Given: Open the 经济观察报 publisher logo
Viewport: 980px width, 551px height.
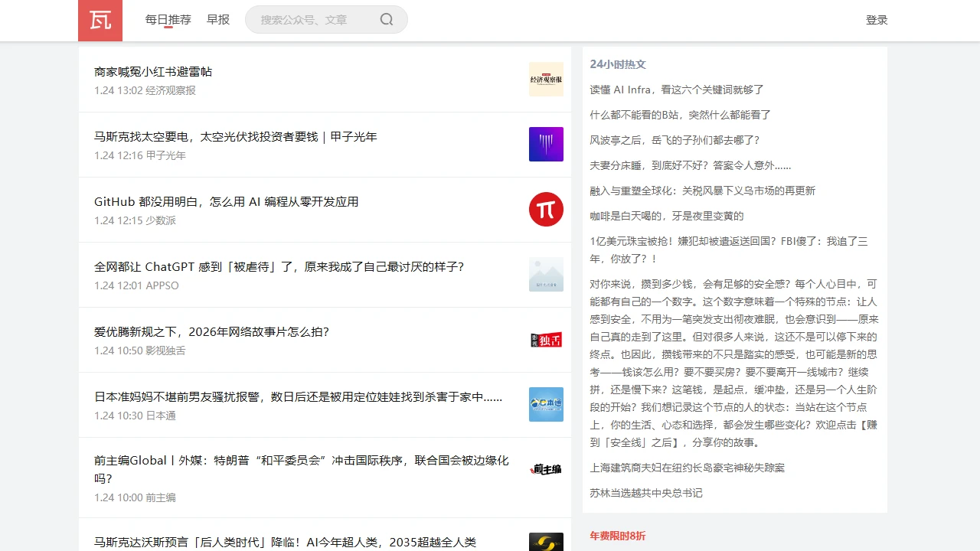Looking at the screenshot, I should 546,79.
